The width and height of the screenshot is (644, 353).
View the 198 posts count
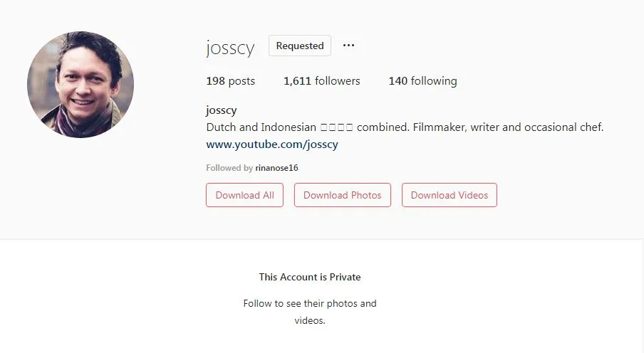[x=230, y=81]
